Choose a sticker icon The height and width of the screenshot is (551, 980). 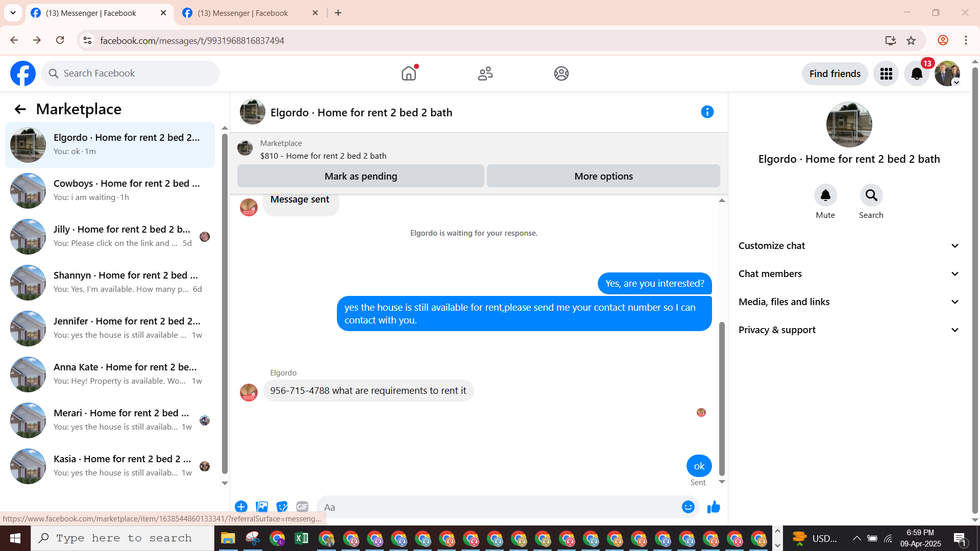[x=282, y=507]
